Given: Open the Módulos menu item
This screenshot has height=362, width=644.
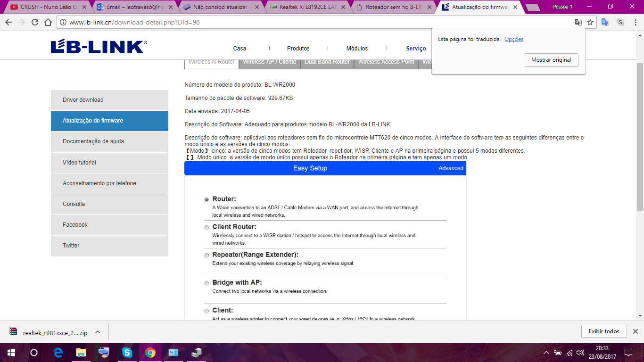Looking at the screenshot, I should [x=357, y=49].
